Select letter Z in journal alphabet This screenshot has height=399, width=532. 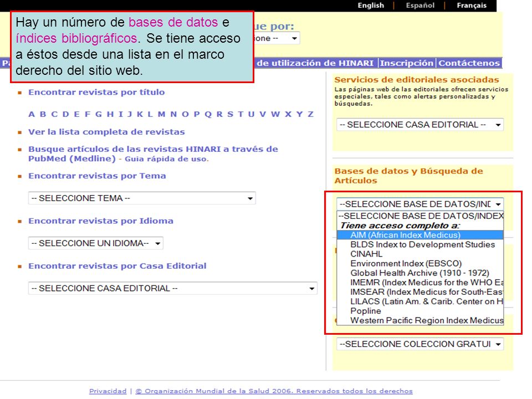click(310, 114)
